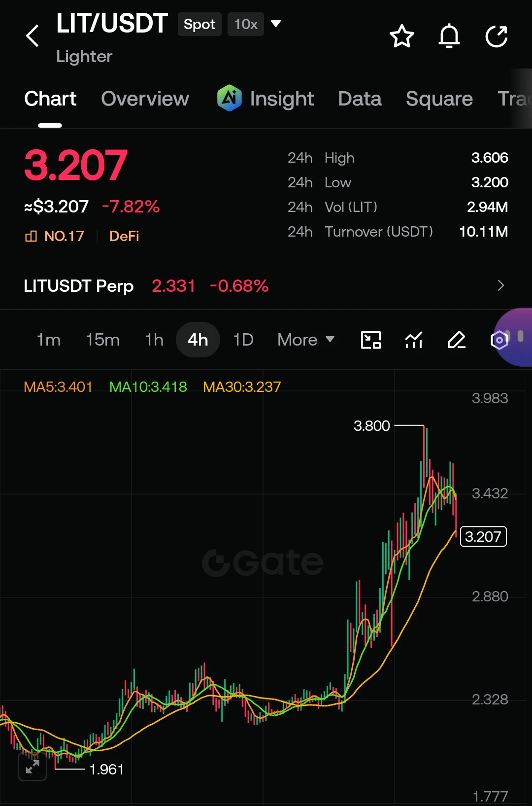Select the 1h timeframe

pos(154,340)
